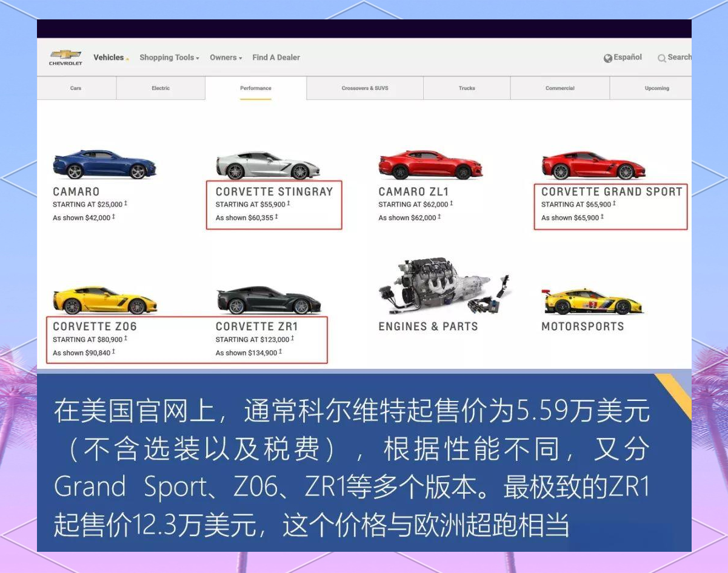
Task: Open the CORVETTE GRAND SPORT link
Action: click(612, 192)
